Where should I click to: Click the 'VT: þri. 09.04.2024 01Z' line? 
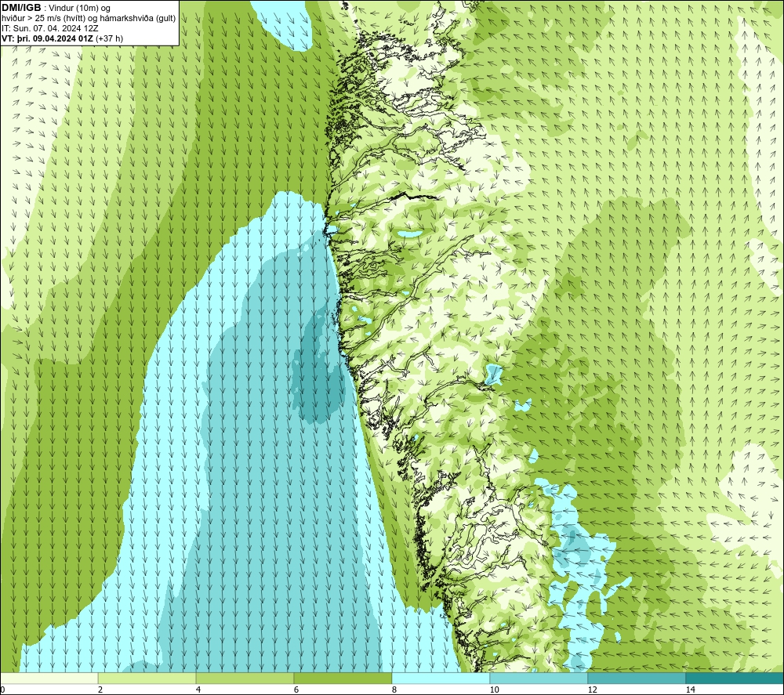tap(63, 38)
